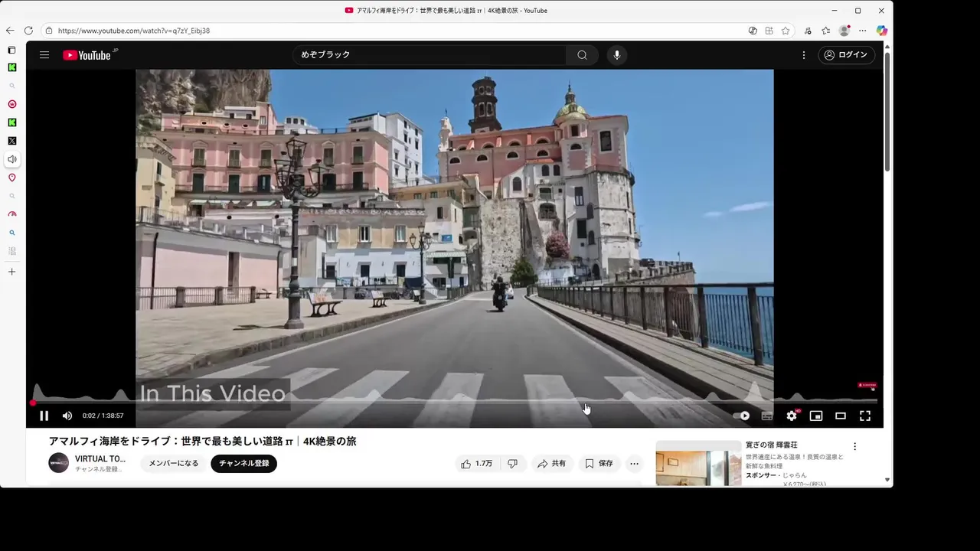
Task: Click the ログイン sign-in button
Action: (846, 55)
